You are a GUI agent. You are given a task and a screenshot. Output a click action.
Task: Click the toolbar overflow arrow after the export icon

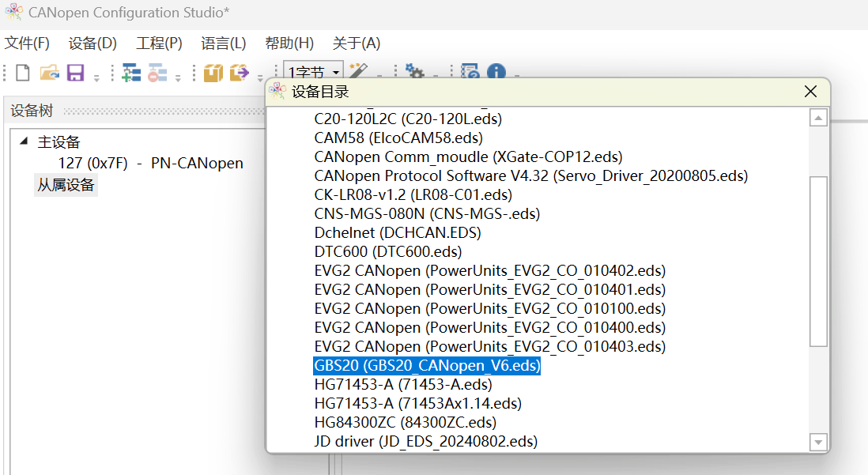tap(259, 77)
